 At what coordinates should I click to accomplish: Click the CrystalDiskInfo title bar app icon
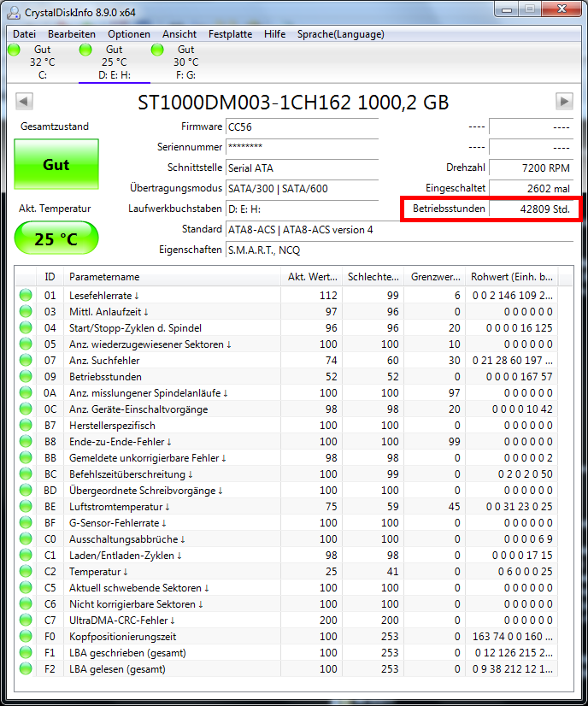click(14, 13)
